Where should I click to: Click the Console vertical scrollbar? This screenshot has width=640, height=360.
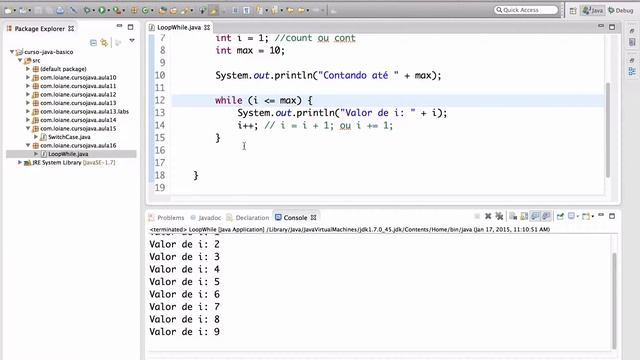click(614, 301)
